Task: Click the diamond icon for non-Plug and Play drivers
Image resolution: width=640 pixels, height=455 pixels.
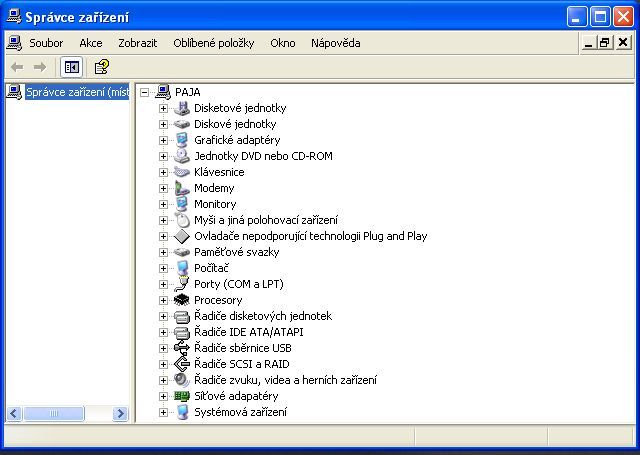Action: coord(182,236)
